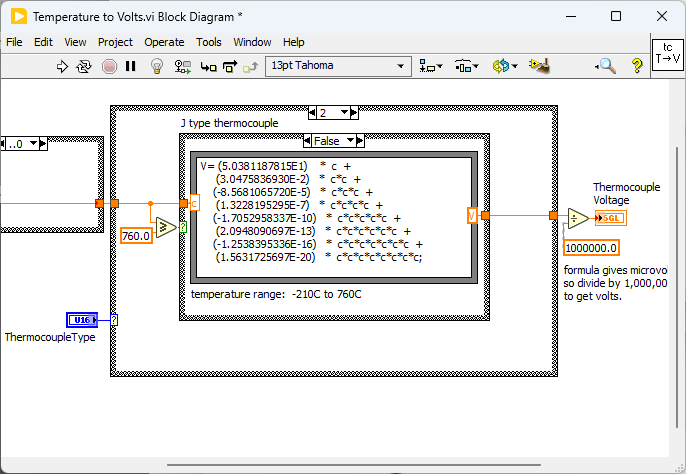The image size is (686, 474).
Task: Click next case arrow on case 2 selector
Action: 354,113
